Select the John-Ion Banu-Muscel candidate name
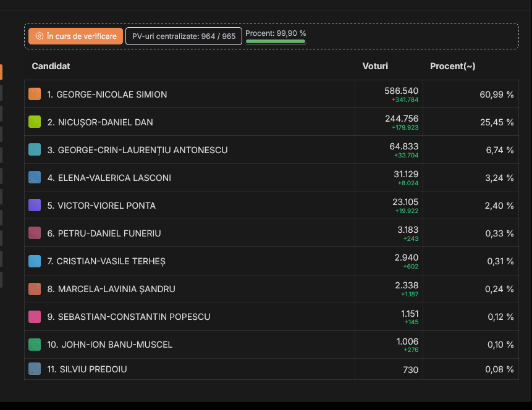The image size is (532, 410). (110, 345)
